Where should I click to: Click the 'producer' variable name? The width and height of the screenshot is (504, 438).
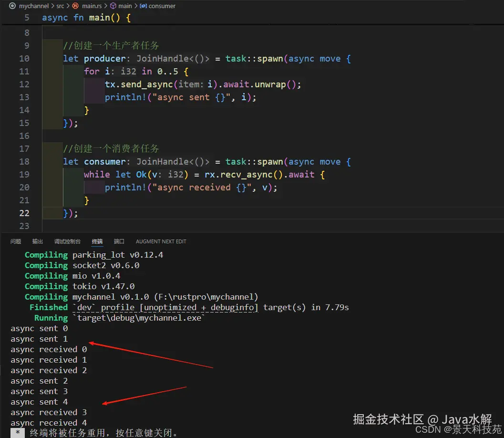pyautogui.click(x=105, y=59)
